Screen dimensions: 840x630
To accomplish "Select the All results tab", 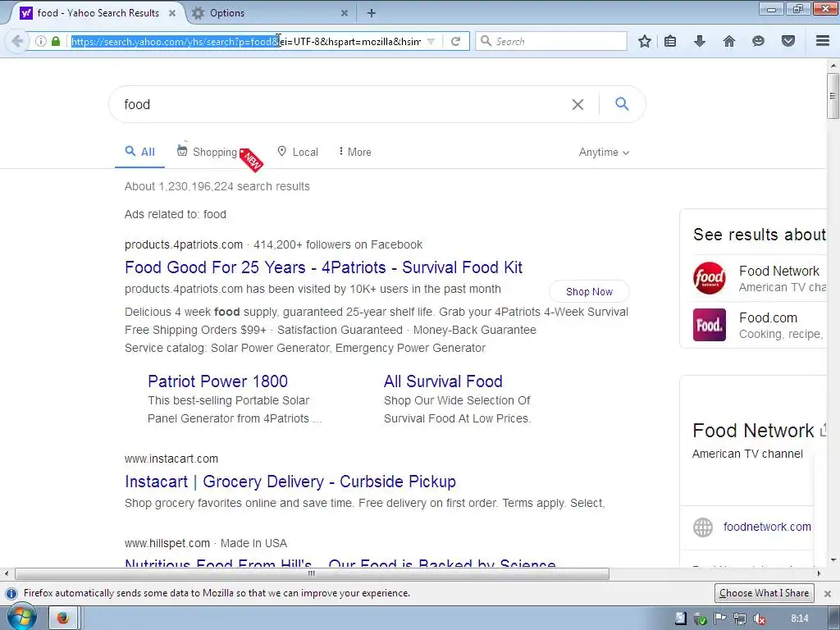I will pyautogui.click(x=139, y=152).
